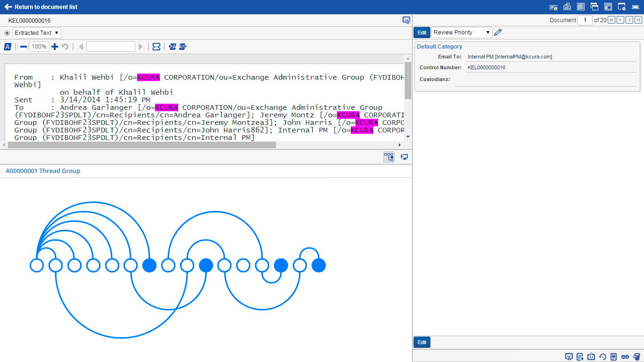Viewport: 644px width, 362px height.
Task: Zoom out with the minus icon
Action: (24, 47)
